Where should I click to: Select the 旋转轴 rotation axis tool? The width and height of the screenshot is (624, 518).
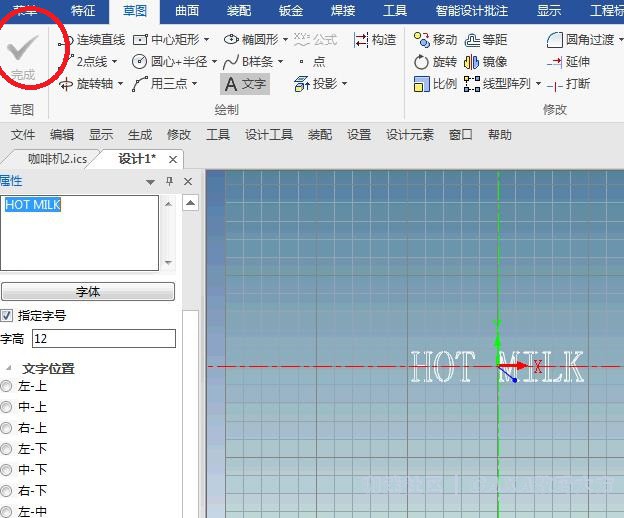coord(86,84)
